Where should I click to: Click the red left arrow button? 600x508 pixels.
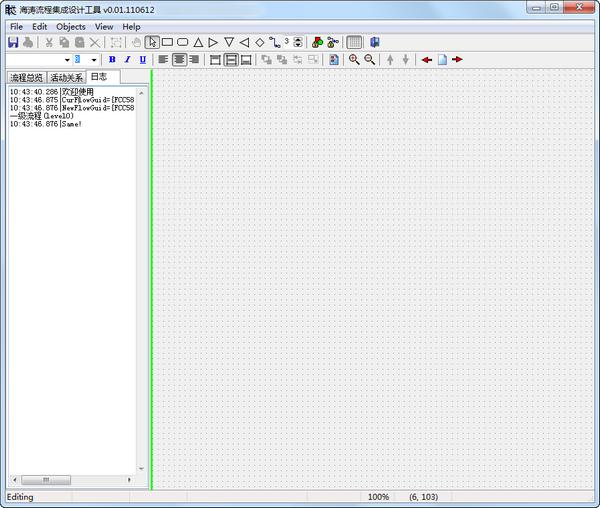coord(427,60)
